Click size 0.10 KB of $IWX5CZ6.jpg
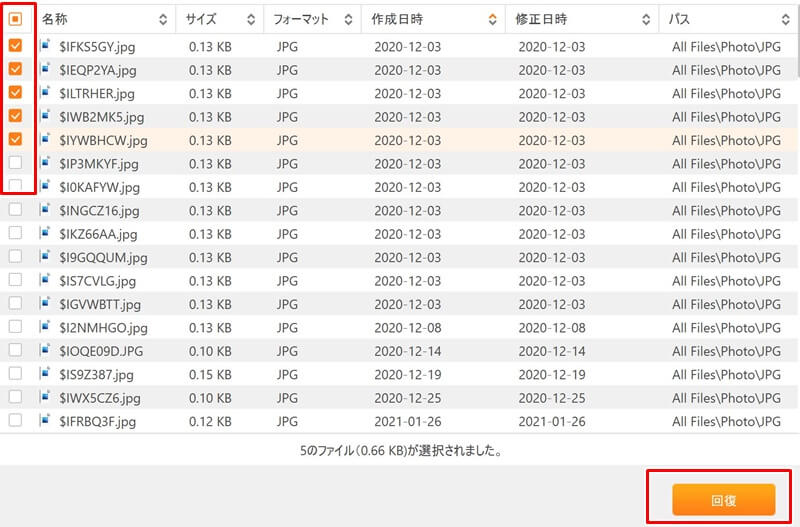The height and width of the screenshot is (527, 800). click(x=210, y=398)
